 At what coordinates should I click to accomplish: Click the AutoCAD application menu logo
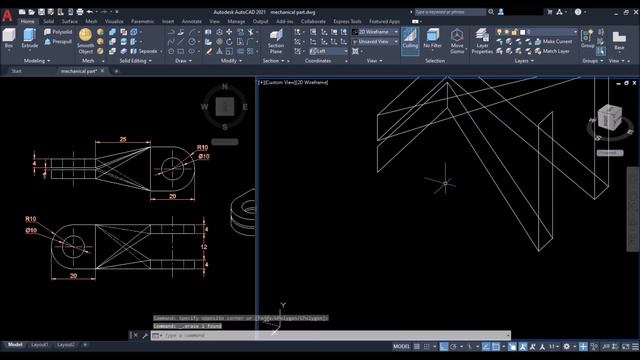click(7, 15)
